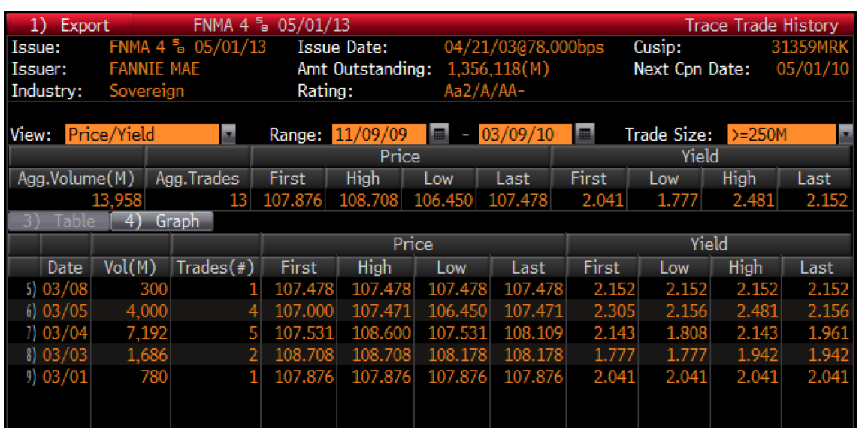
Task: Click summary low price 106.450
Action: [x=443, y=200]
